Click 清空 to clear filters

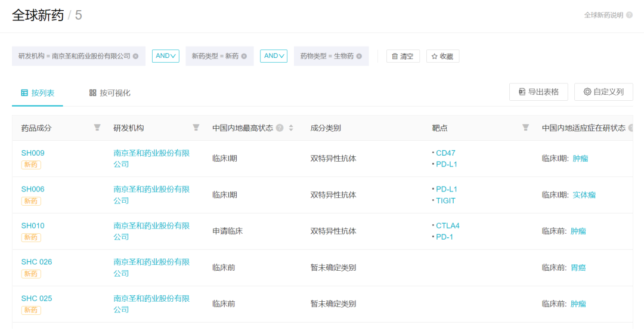pos(403,56)
